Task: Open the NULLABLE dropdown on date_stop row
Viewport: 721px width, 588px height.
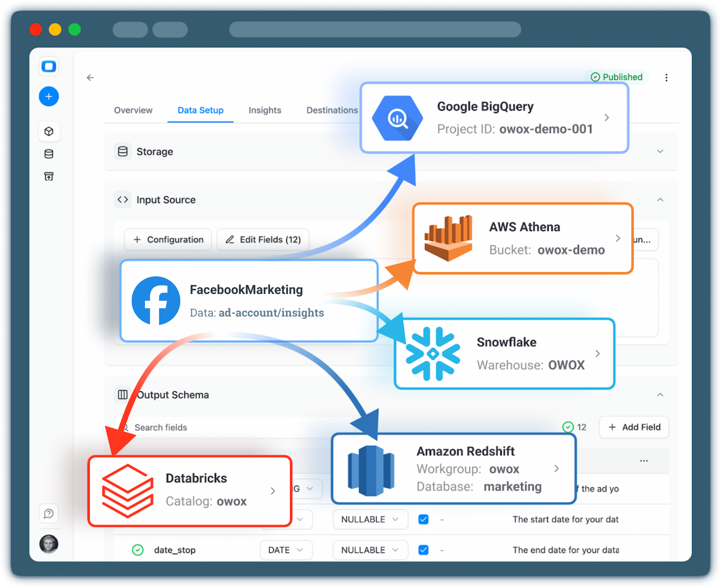Action: pyautogui.click(x=370, y=550)
